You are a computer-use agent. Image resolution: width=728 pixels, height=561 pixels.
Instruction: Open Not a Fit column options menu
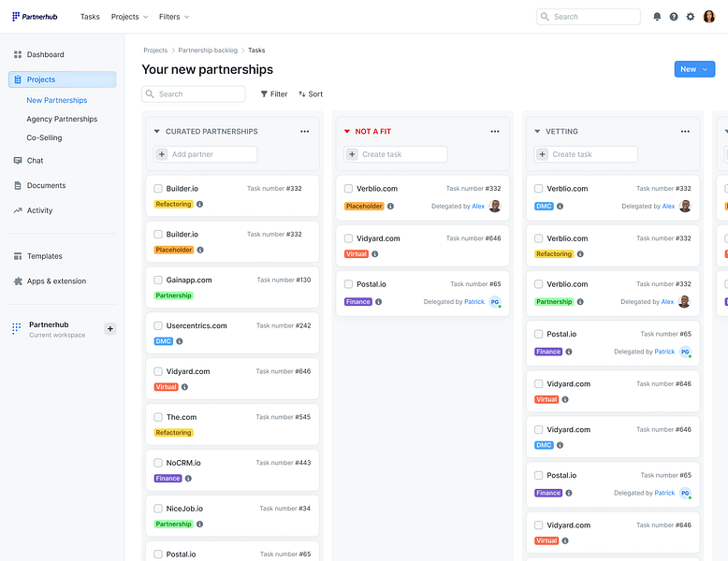[495, 131]
